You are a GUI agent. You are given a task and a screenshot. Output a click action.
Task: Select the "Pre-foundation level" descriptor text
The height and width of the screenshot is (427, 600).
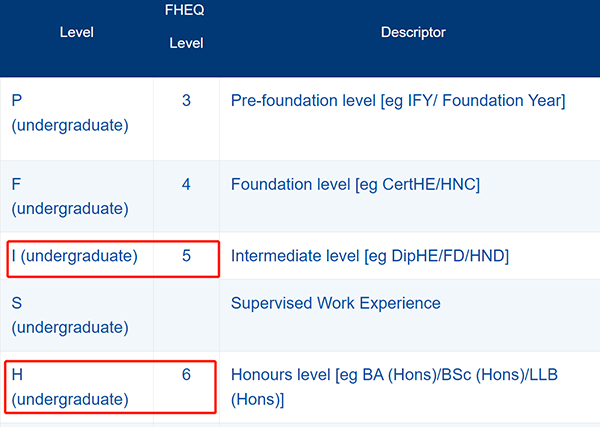[x=398, y=101]
